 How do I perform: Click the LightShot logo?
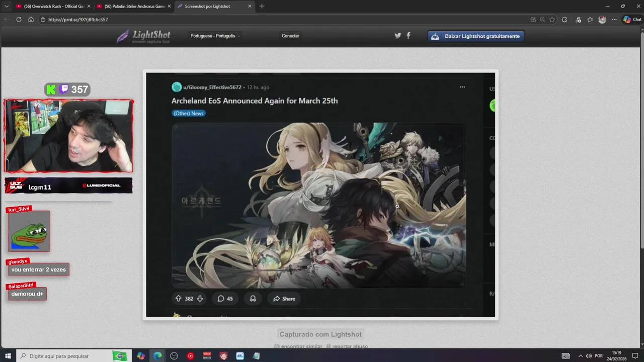click(144, 36)
